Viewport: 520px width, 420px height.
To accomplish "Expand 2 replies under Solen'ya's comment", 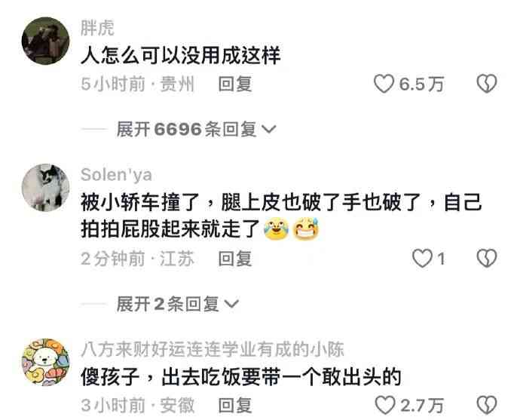I will pyautogui.click(x=177, y=304).
